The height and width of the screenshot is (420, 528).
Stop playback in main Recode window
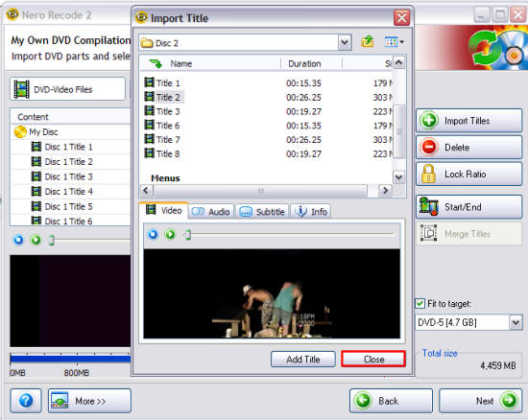point(18,240)
